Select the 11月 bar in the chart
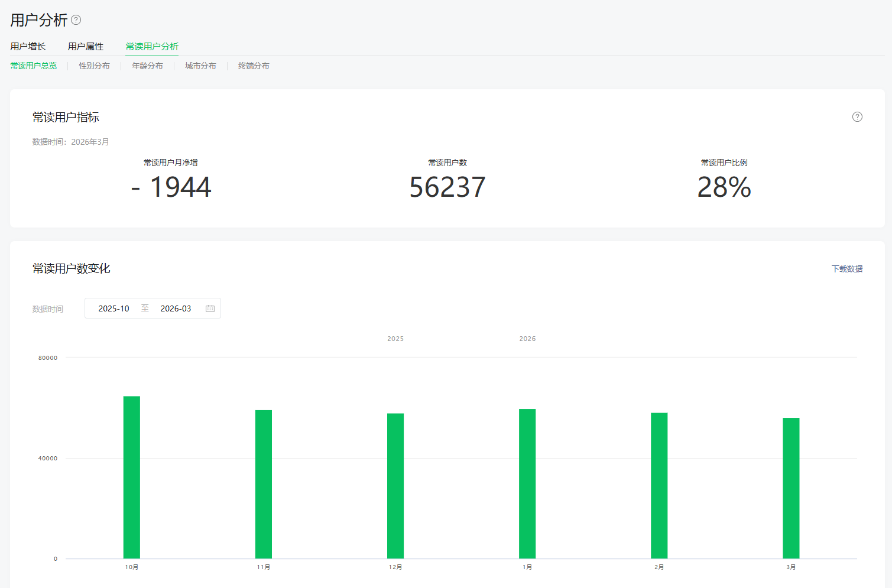 coord(264,485)
